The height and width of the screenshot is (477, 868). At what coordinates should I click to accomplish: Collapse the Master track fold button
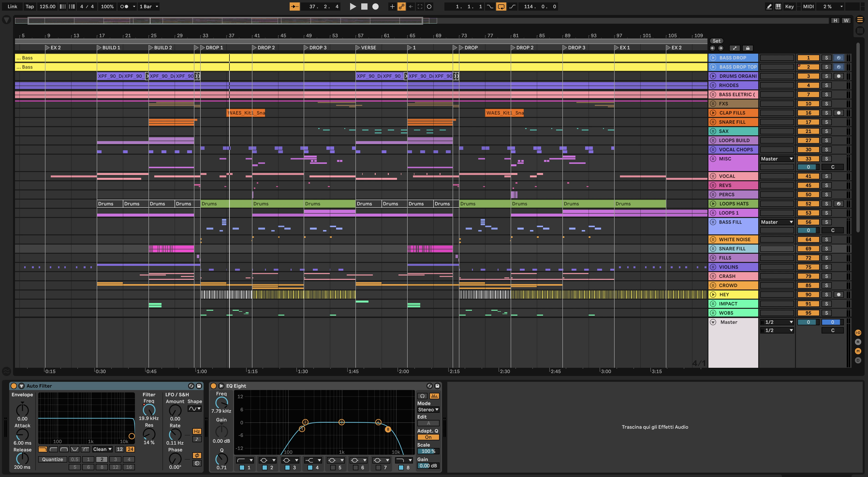click(x=713, y=322)
